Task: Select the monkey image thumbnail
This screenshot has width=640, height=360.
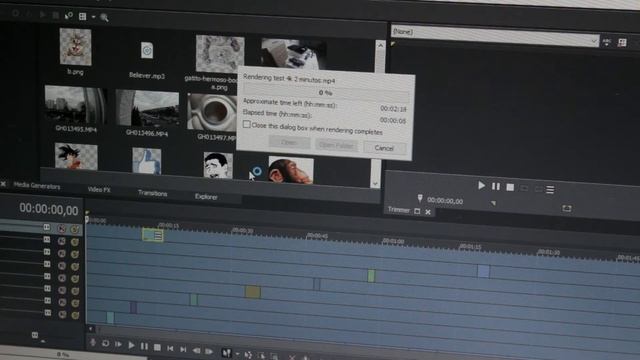Action: pos(291,170)
